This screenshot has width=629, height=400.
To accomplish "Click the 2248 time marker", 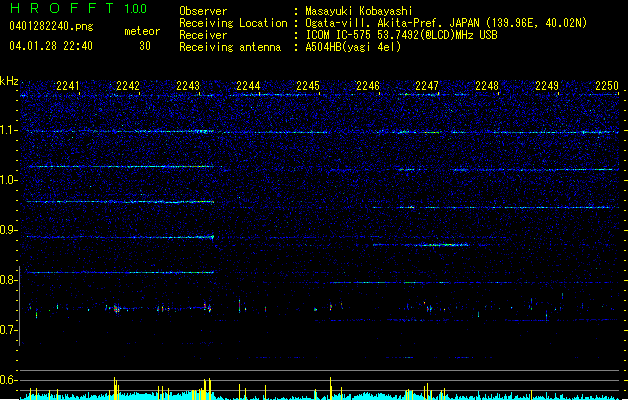I will (x=487, y=86).
